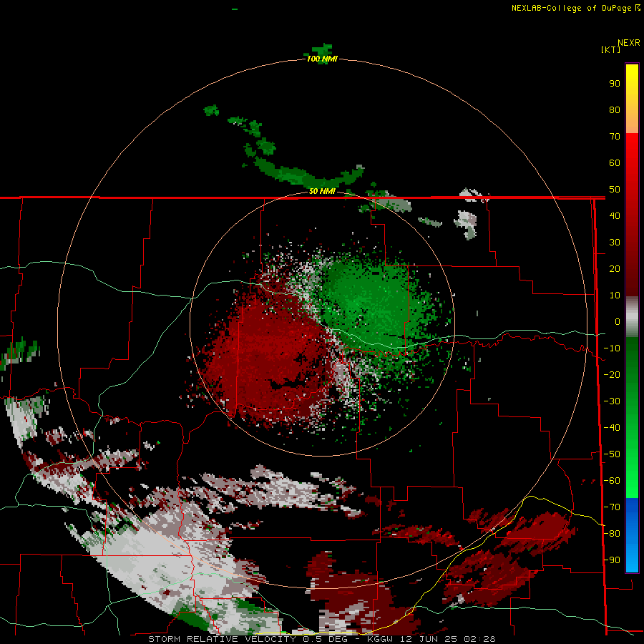Screen dimensions: 644x644
Task: Click the STORM RELATIVE VELOCITY caption text
Action: pyautogui.click(x=222, y=639)
